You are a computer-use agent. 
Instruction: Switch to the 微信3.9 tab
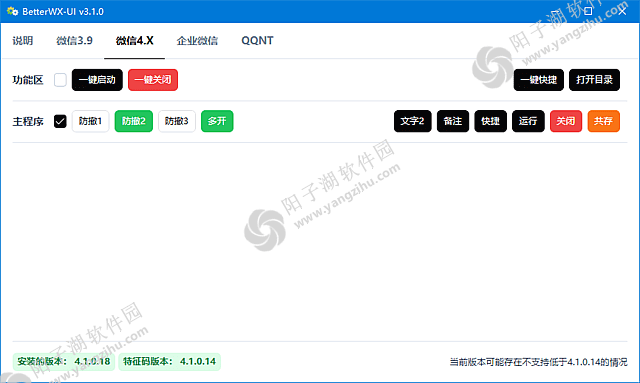click(74, 40)
